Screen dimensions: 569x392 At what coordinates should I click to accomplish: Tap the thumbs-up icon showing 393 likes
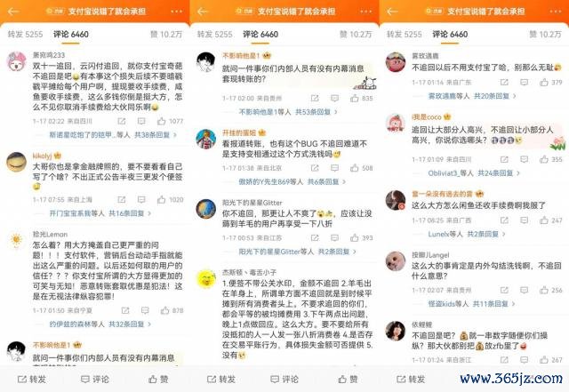click(354, 237)
